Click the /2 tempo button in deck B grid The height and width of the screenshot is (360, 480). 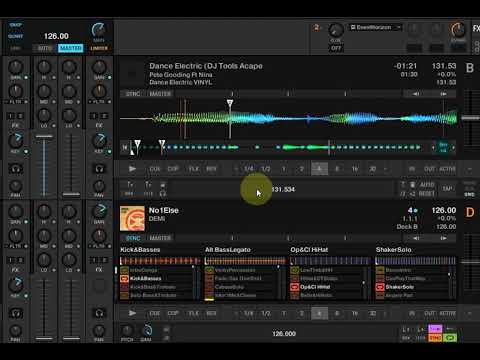pos(403,194)
